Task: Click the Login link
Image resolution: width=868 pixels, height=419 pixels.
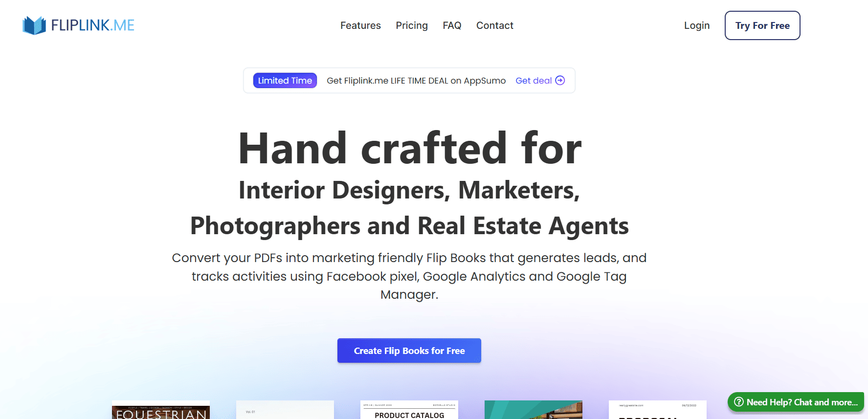Action: [697, 25]
